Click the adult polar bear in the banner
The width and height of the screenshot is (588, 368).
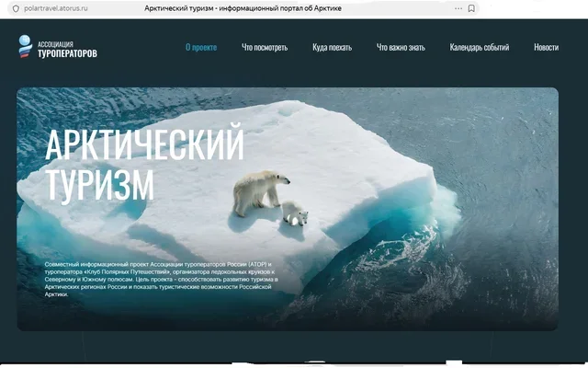point(254,191)
